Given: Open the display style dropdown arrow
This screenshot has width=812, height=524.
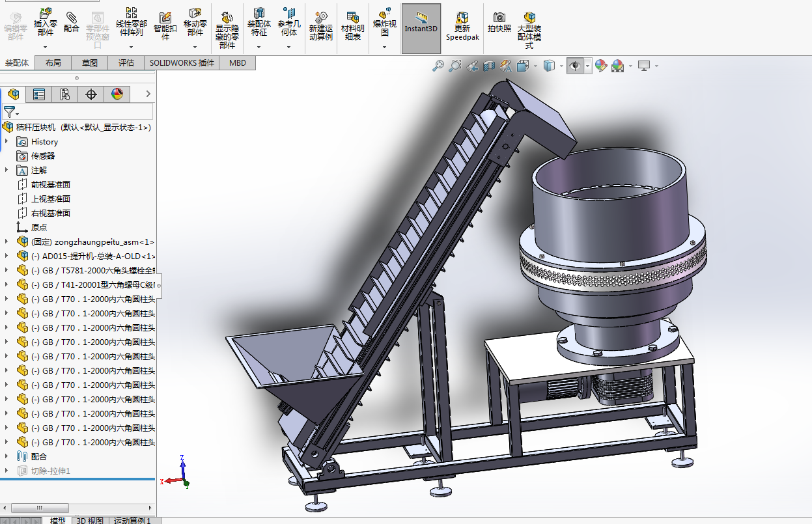Looking at the screenshot, I should (x=561, y=66).
